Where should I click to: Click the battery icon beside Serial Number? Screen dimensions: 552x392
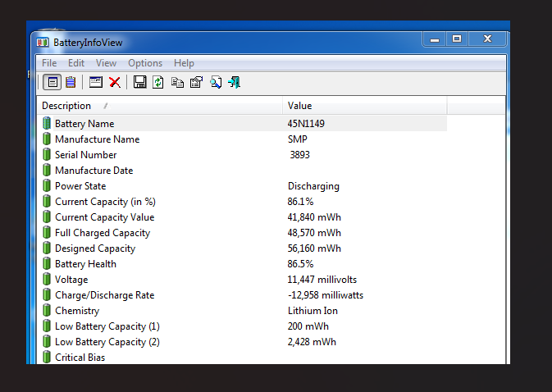coord(47,154)
